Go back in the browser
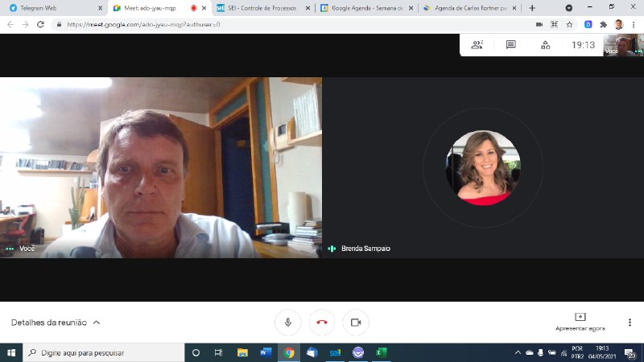This screenshot has width=644, height=362. [x=10, y=25]
